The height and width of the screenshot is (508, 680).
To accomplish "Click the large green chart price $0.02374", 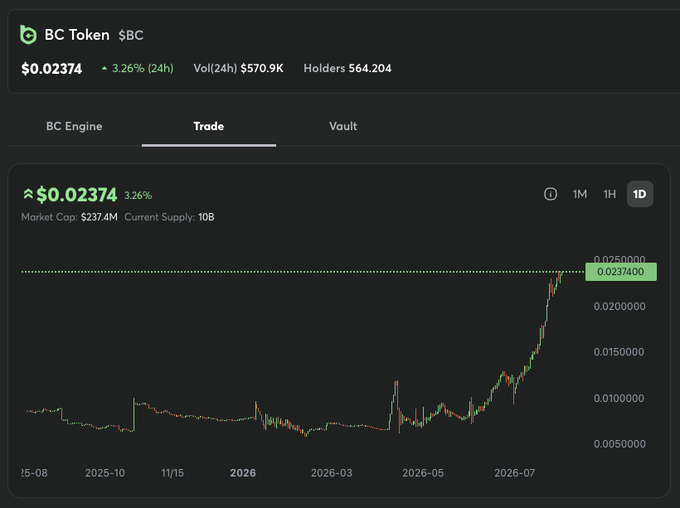I will click(77, 195).
